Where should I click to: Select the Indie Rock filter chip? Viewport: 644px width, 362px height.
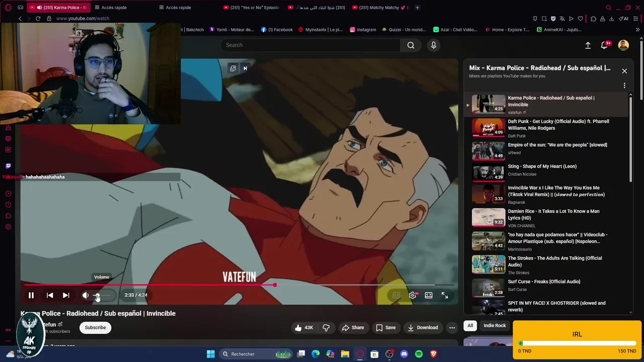[495, 325]
